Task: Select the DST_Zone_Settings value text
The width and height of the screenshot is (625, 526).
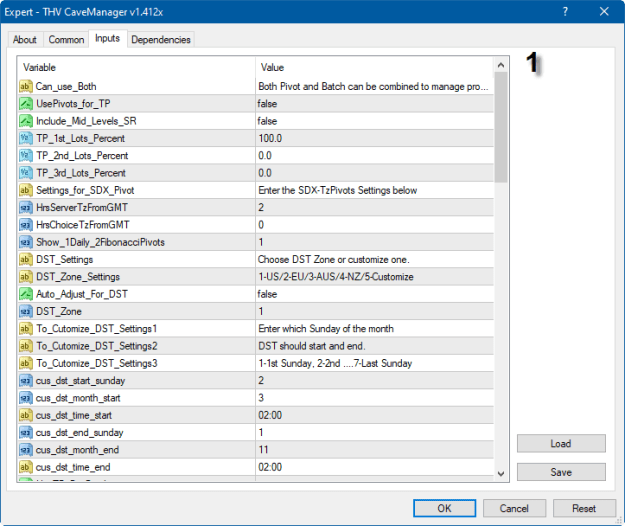Action: 336,277
